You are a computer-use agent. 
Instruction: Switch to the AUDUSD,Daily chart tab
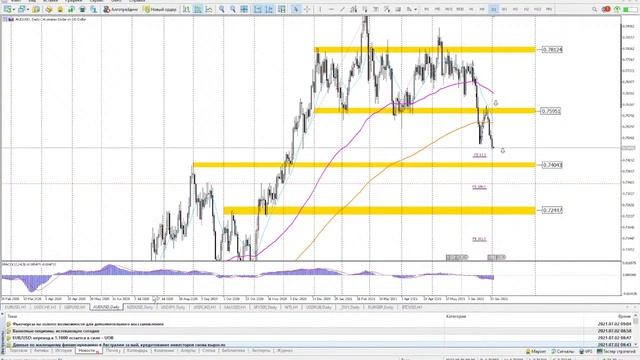106,307
